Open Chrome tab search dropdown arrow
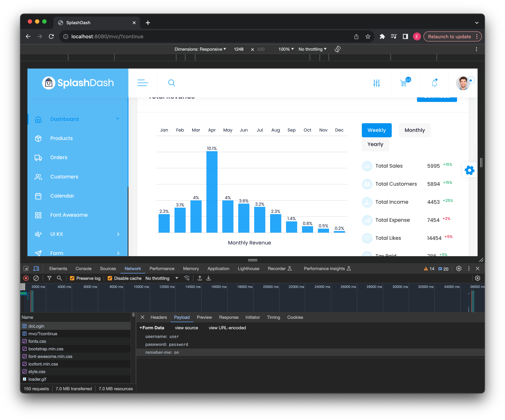 (x=477, y=23)
